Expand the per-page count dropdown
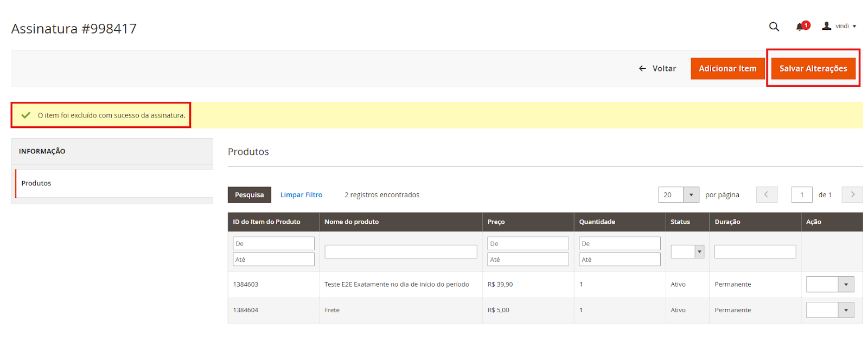Image resolution: width=868 pixels, height=350 pixels. (691, 195)
